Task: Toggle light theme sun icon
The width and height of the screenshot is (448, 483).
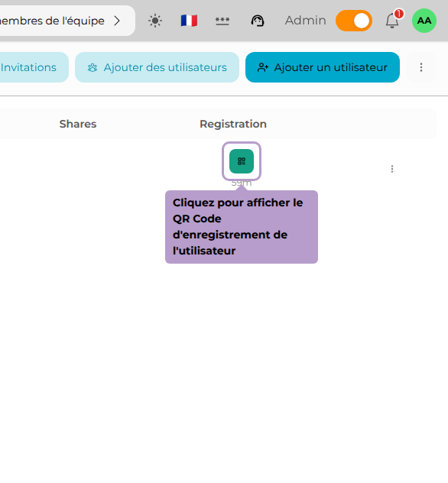Action: click(155, 21)
